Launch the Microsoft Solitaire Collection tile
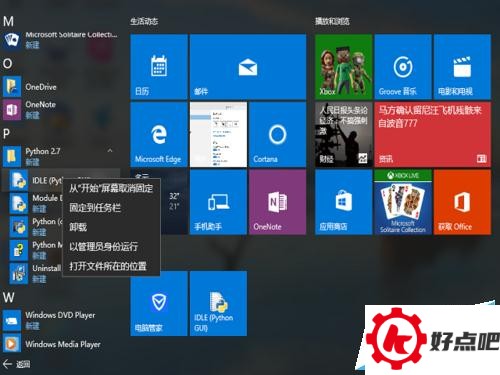 click(x=403, y=202)
